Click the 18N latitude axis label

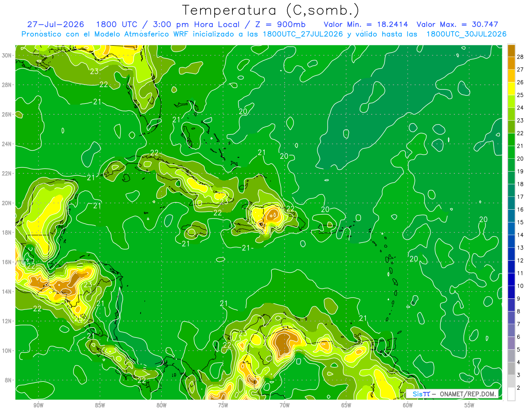[8, 232]
